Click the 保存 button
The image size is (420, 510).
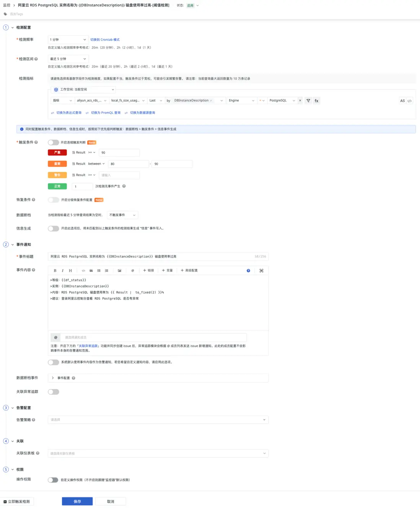click(77, 502)
